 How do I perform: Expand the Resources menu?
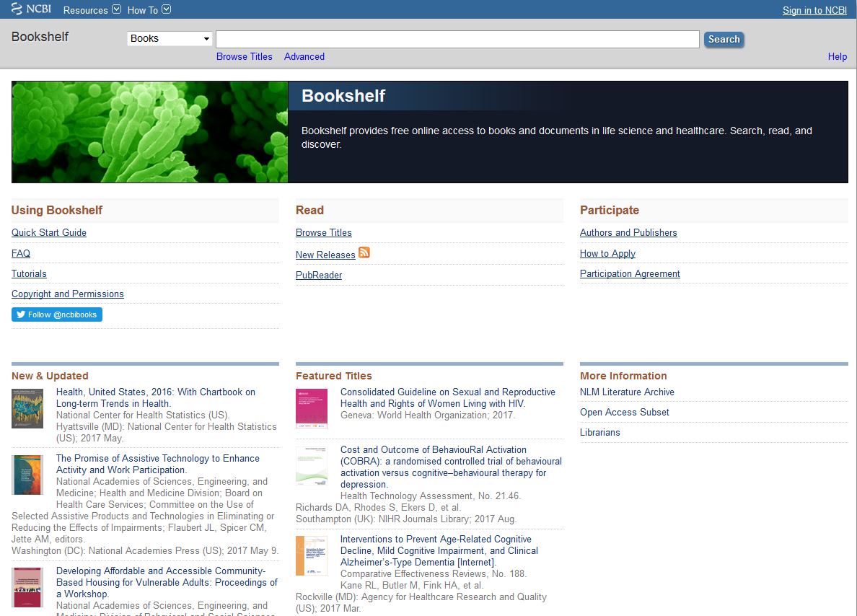pos(92,10)
